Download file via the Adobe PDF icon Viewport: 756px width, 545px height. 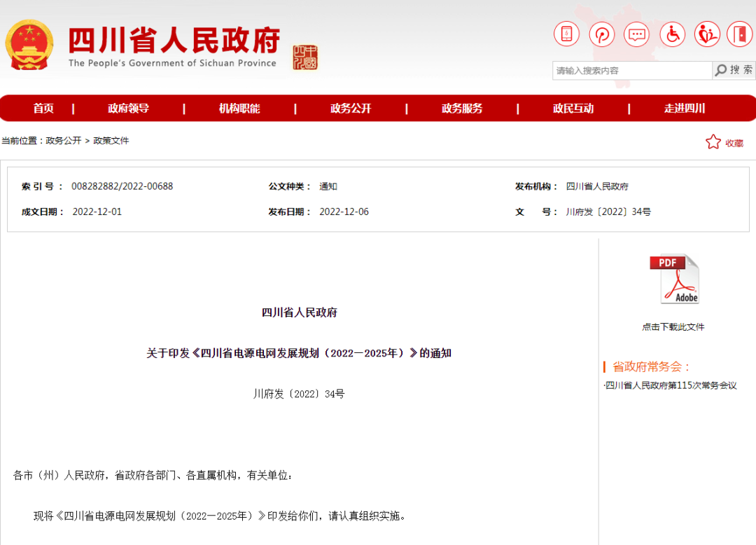click(674, 279)
